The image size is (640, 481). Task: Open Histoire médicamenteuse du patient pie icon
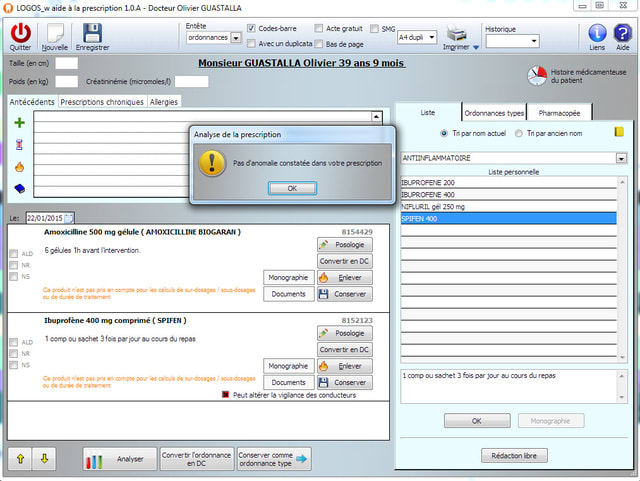coord(536,77)
